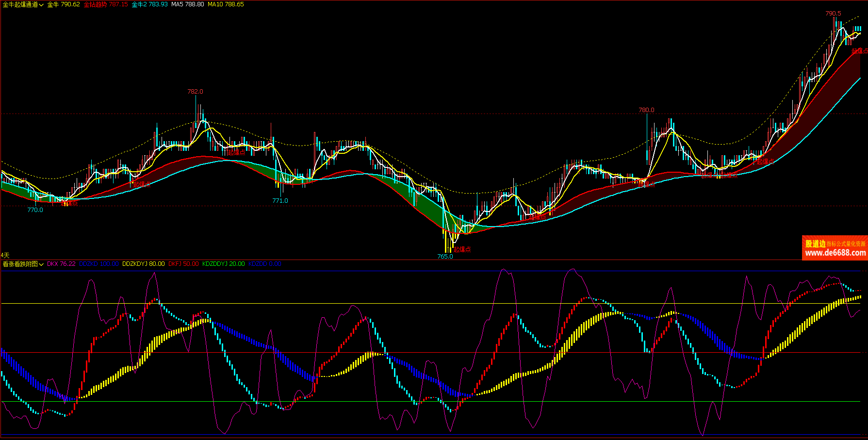This screenshot has height=440, width=868.
Task: Open the 金牛起爆通道 indicator dropdown
Action: tap(23, 4)
